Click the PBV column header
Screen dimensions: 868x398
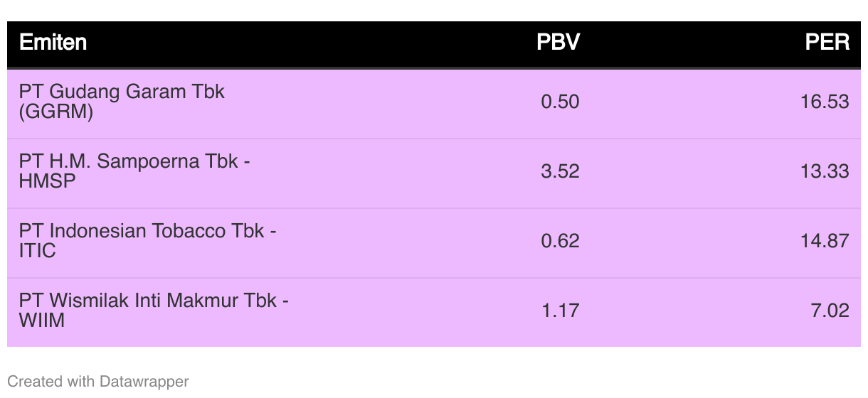coord(558,43)
